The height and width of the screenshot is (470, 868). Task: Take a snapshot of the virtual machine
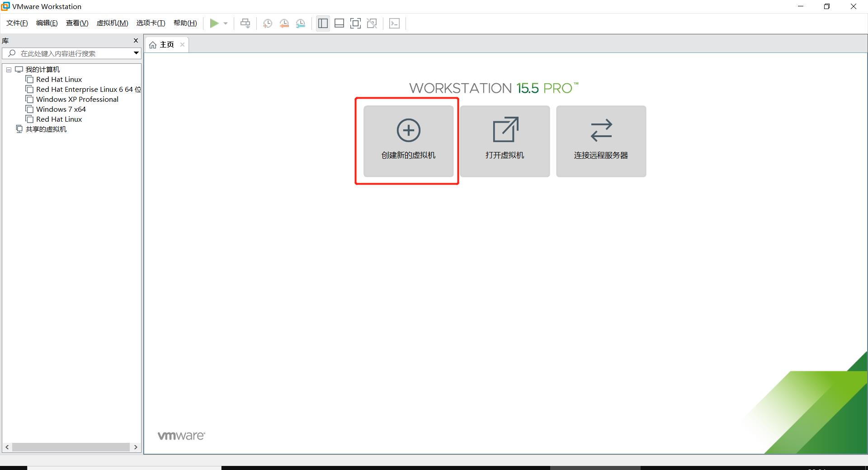[267, 23]
